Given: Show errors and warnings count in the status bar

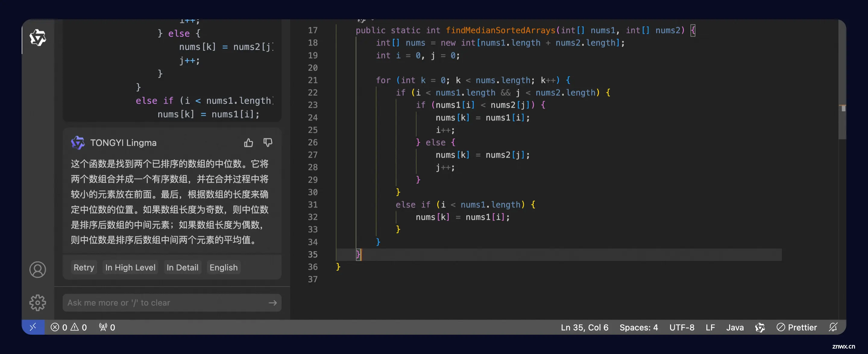Looking at the screenshot, I should point(69,327).
